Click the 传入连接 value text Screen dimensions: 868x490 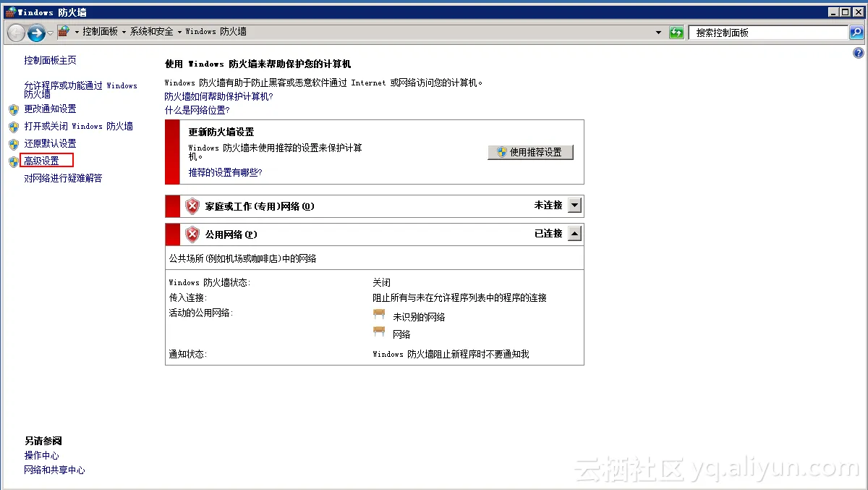tap(459, 298)
